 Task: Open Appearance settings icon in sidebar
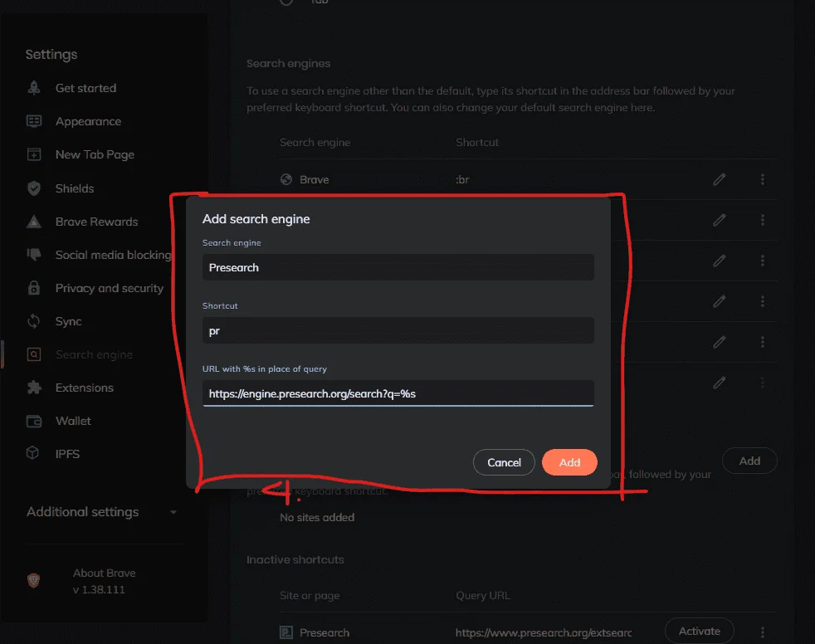34,121
